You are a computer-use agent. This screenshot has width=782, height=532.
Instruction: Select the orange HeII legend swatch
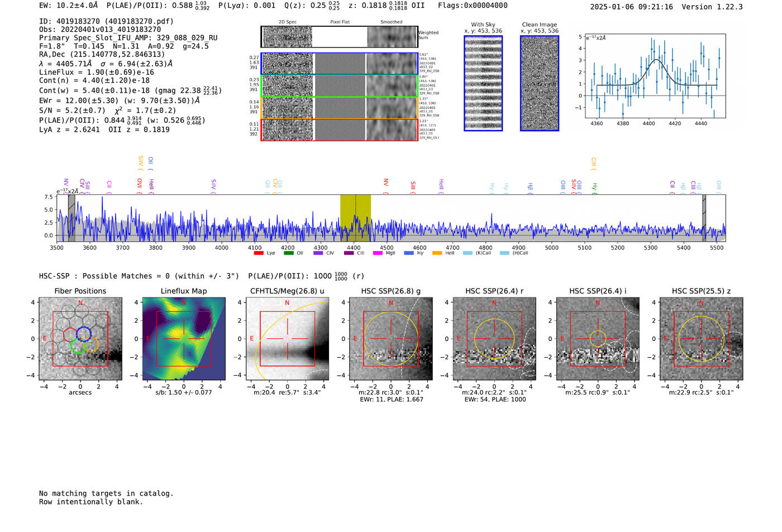[437, 253]
